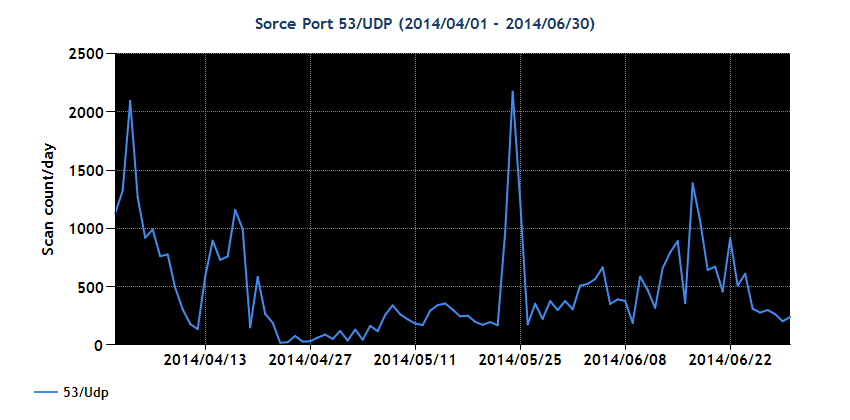Click the 2014/05/25 x-axis date label
Image resolution: width=850 pixels, height=420 pixels.
click(520, 359)
